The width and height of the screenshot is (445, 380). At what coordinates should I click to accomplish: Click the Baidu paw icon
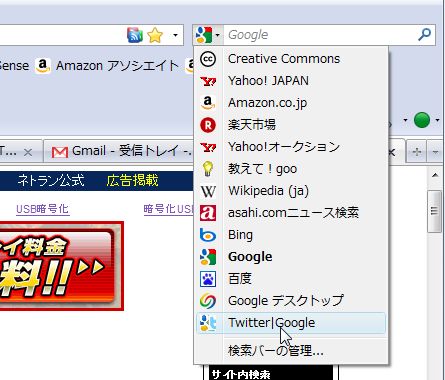pos(208,279)
